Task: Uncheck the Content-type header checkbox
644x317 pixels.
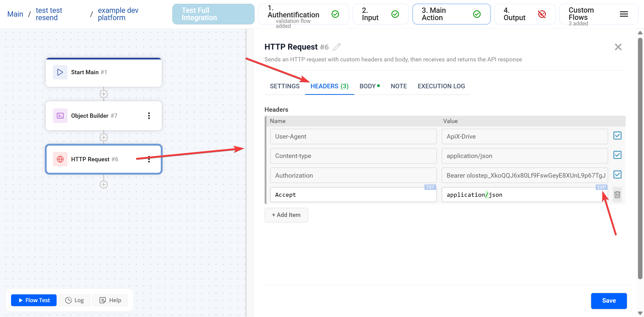Action: [x=617, y=155]
